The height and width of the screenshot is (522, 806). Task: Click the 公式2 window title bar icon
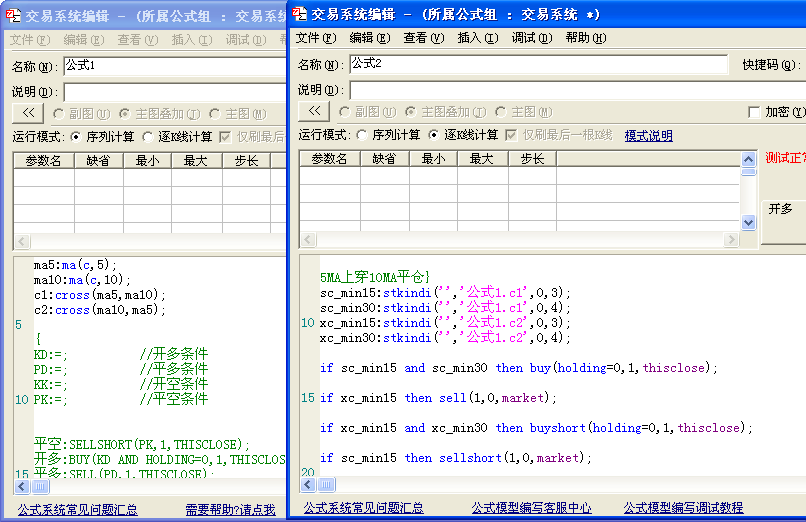300,14
